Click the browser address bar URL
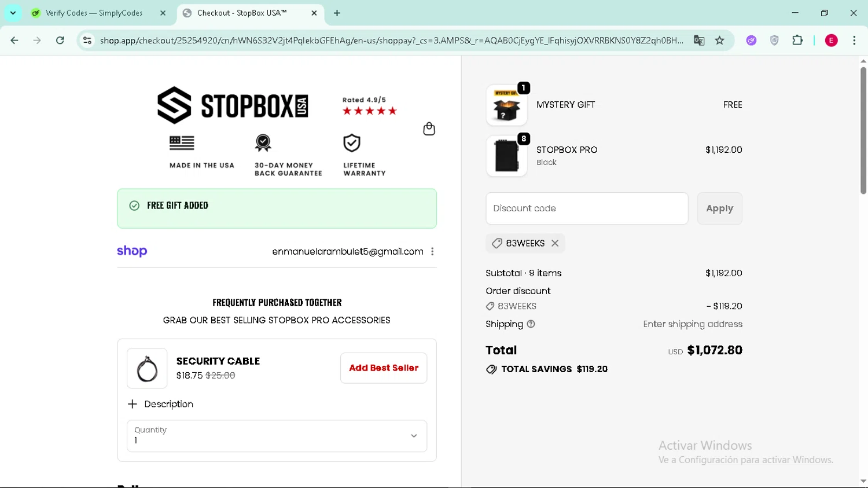The image size is (868, 488). click(391, 41)
